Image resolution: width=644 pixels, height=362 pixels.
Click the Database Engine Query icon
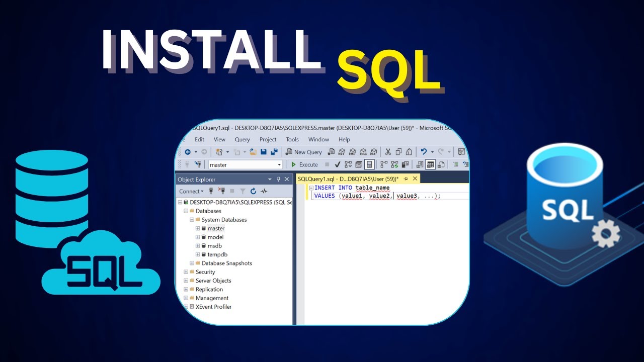[x=331, y=152]
